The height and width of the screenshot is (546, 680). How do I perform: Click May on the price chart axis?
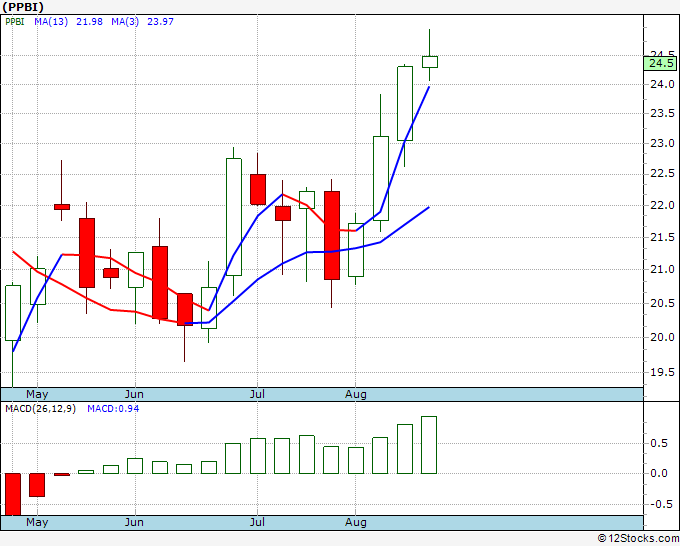(37, 395)
